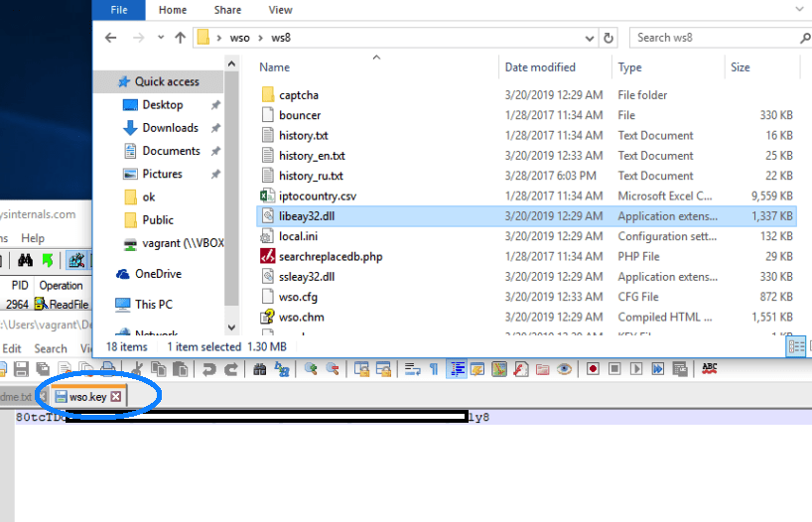Click the Save icon in Notepad++ toolbar
The width and height of the screenshot is (812, 522).
click(x=21, y=369)
